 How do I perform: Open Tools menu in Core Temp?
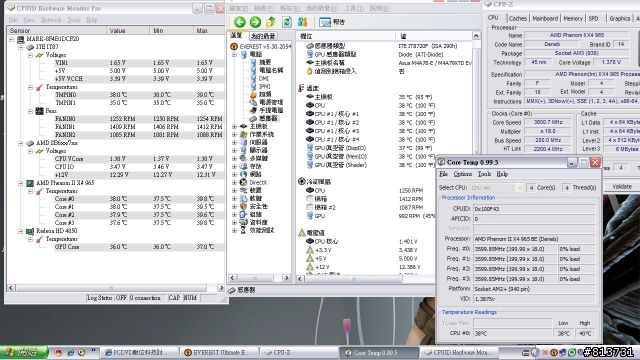click(484, 174)
